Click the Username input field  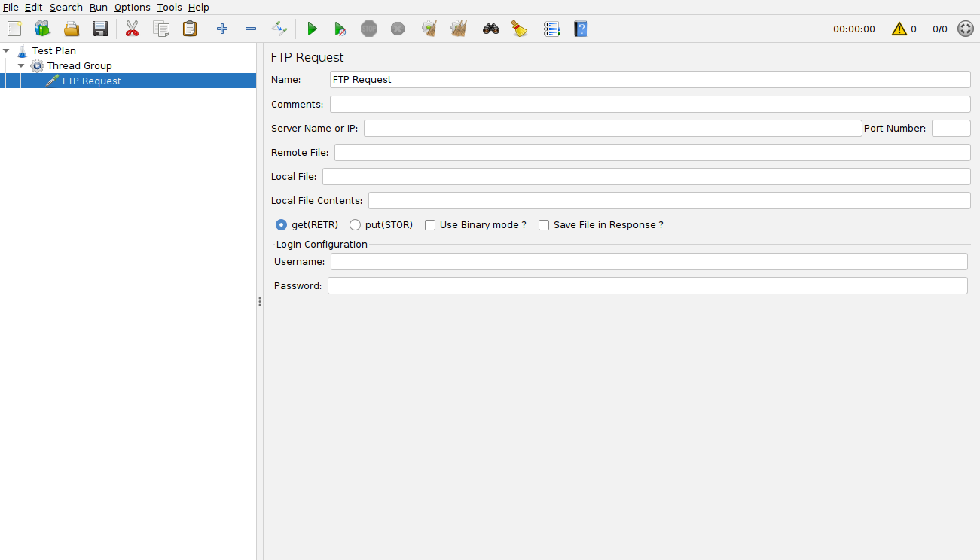click(x=649, y=261)
